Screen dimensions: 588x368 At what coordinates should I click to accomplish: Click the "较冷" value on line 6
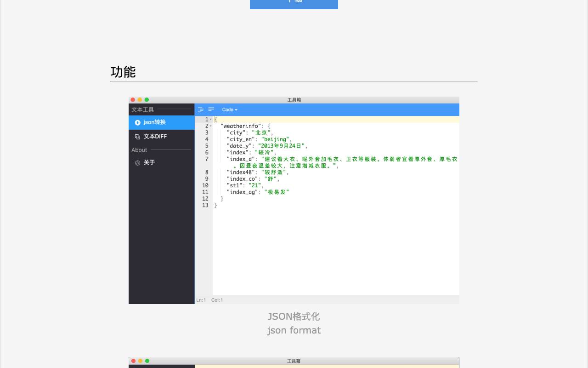point(265,152)
